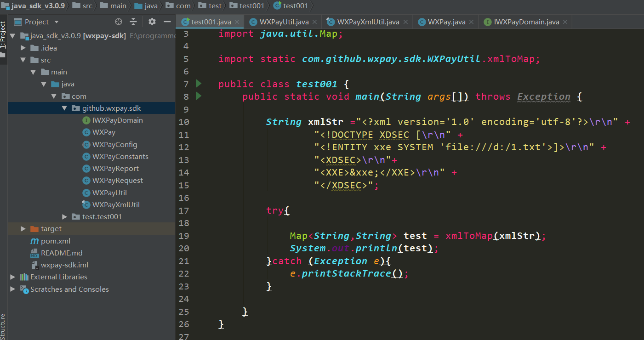Click Exception in the throws clause
Screen dimensions: 644x340
544,96
